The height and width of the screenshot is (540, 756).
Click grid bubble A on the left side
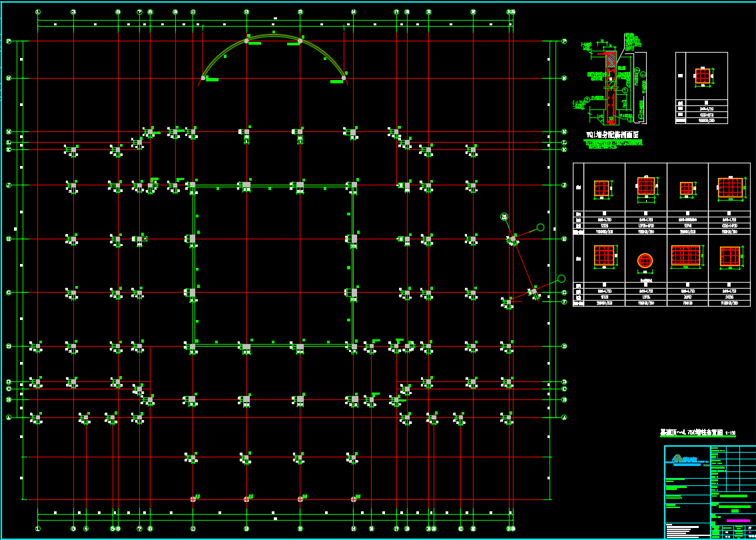[9, 418]
